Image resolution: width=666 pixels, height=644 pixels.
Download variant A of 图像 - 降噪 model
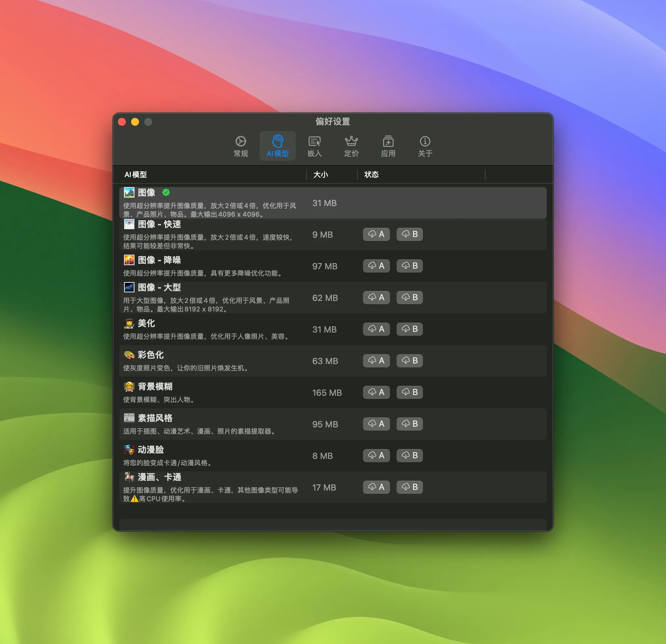click(x=376, y=266)
